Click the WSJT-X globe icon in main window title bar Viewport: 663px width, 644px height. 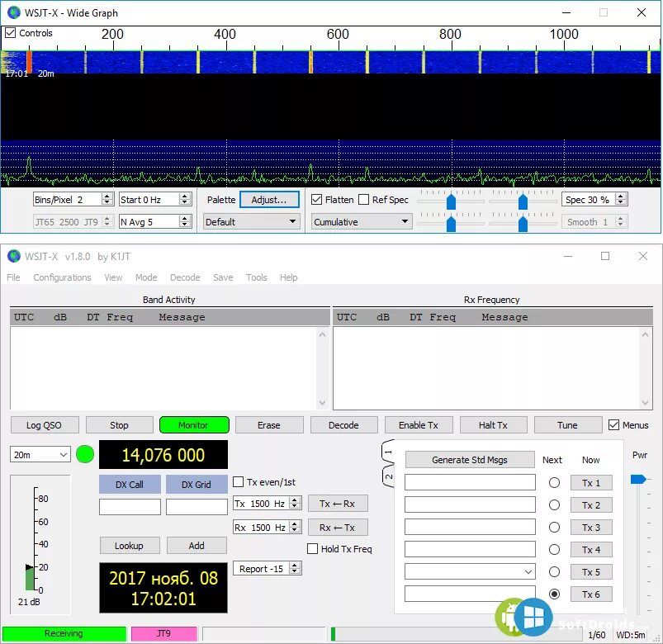point(14,256)
